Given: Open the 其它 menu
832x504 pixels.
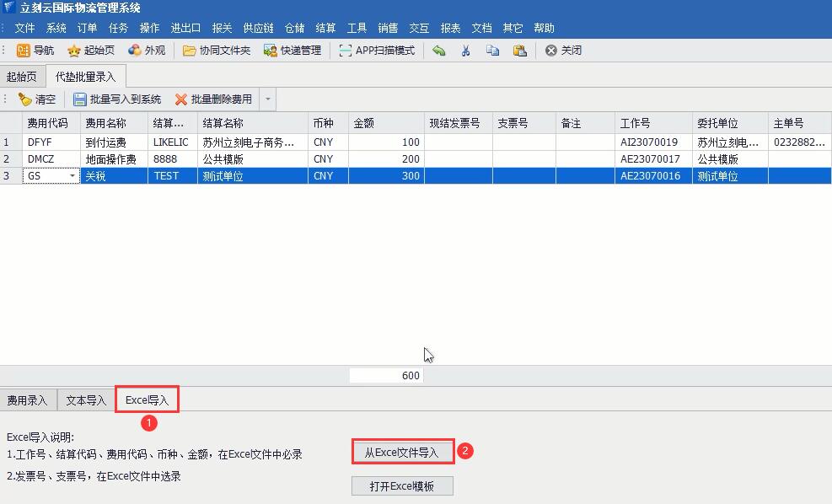Looking at the screenshot, I should (x=513, y=28).
